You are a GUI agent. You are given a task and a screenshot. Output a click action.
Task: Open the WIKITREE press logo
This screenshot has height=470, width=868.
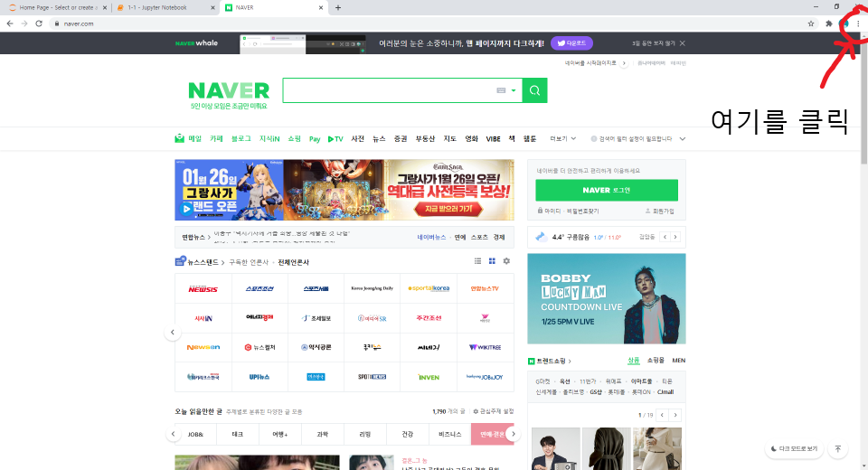[x=485, y=348]
